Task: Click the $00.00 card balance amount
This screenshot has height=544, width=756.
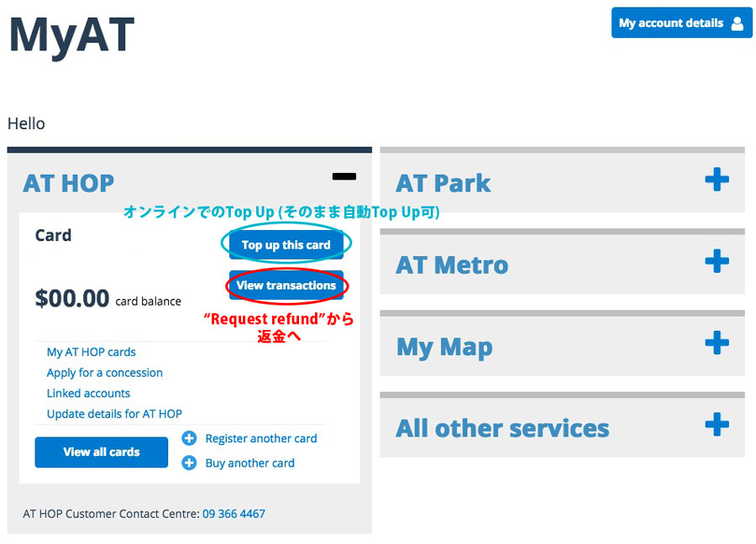Action: coord(72,298)
